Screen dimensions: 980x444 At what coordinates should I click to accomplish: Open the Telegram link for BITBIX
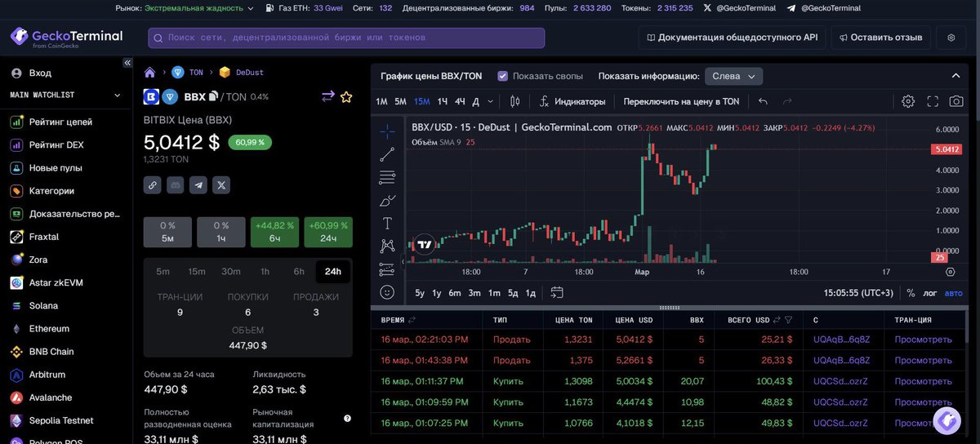pyautogui.click(x=198, y=185)
